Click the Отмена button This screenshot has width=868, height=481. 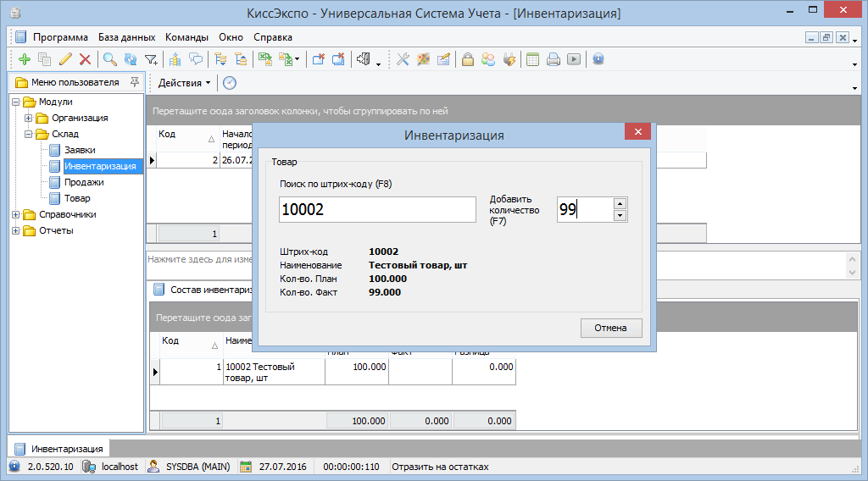tap(610, 328)
